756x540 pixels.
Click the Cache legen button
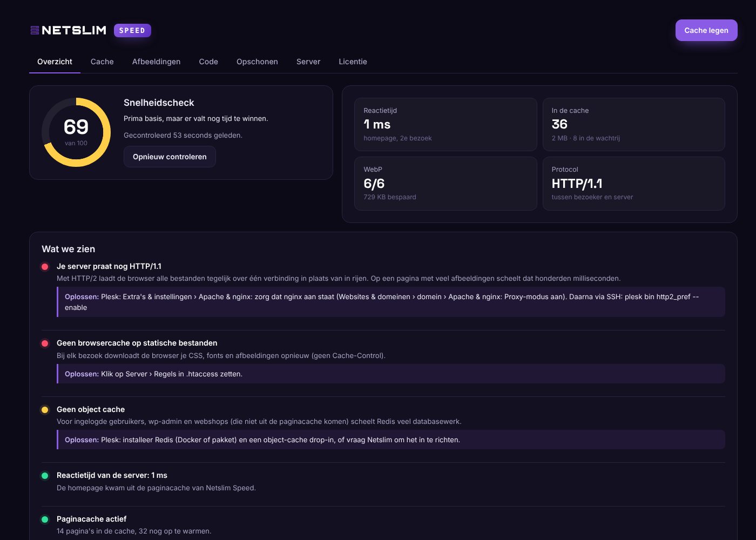tap(706, 30)
